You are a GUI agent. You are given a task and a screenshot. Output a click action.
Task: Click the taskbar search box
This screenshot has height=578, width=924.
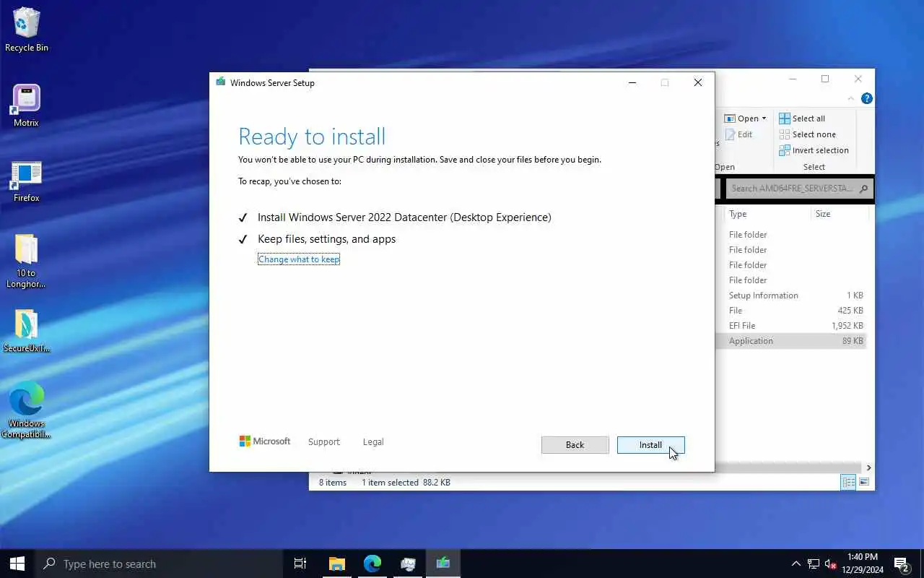(159, 564)
